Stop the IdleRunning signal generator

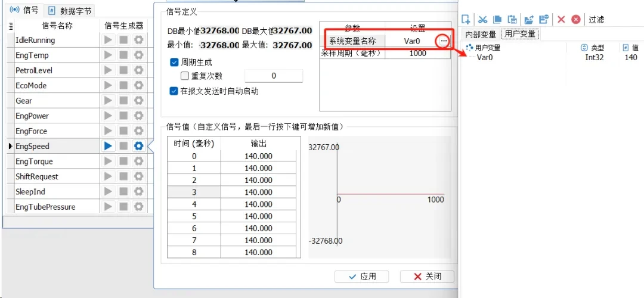[x=123, y=40]
